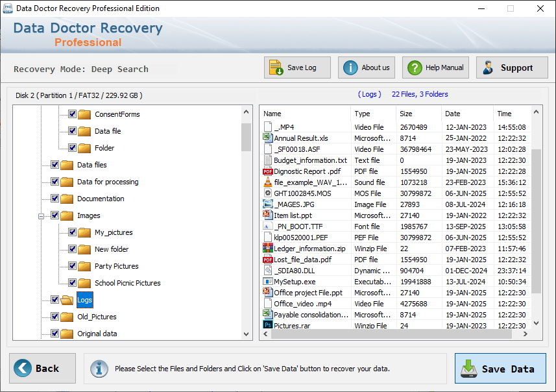
Task: Click right arrow of horizontal file list scrollbar
Action: pos(525,334)
